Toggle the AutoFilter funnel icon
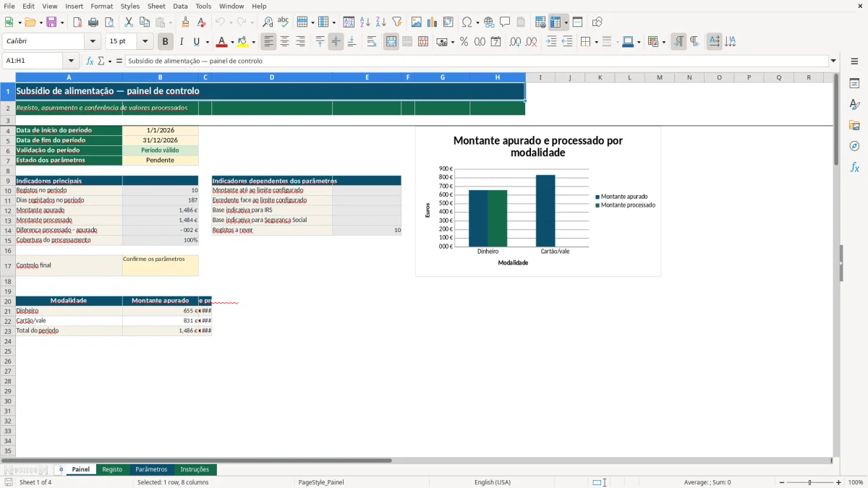 click(397, 22)
